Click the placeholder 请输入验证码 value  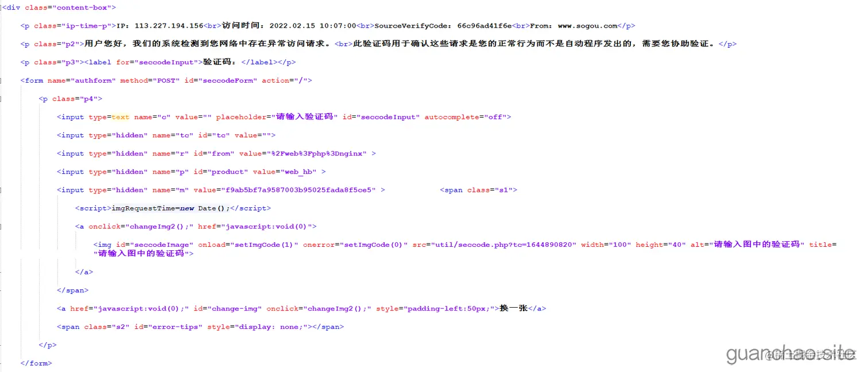304,117
